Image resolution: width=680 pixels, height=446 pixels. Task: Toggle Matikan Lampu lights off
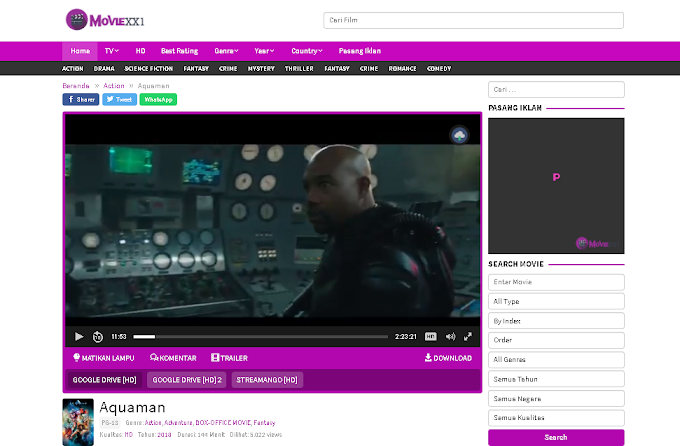(104, 358)
